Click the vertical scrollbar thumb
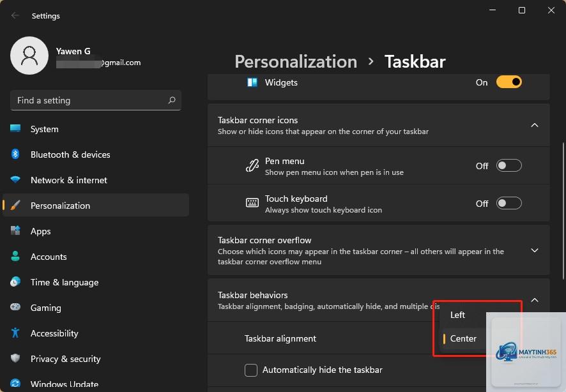Viewport: 566px width, 392px height. point(563,211)
